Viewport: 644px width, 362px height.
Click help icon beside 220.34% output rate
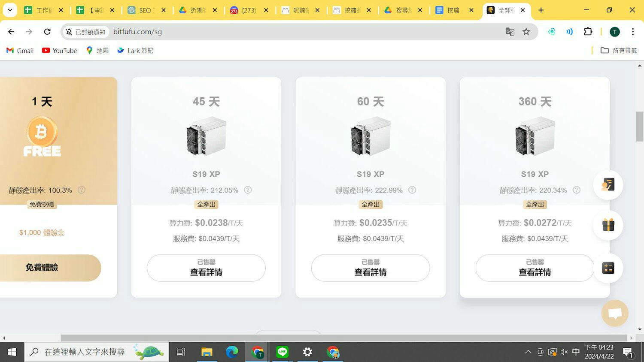pyautogui.click(x=577, y=190)
